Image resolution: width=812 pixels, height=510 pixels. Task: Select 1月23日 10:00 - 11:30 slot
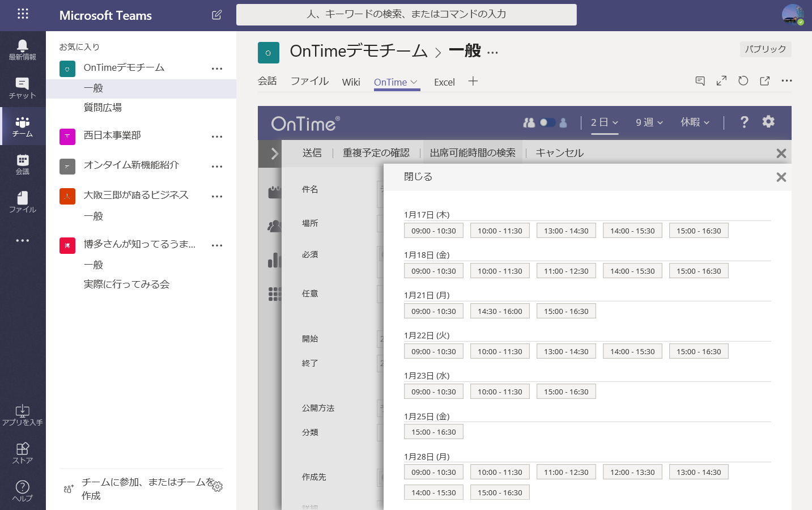coord(500,392)
